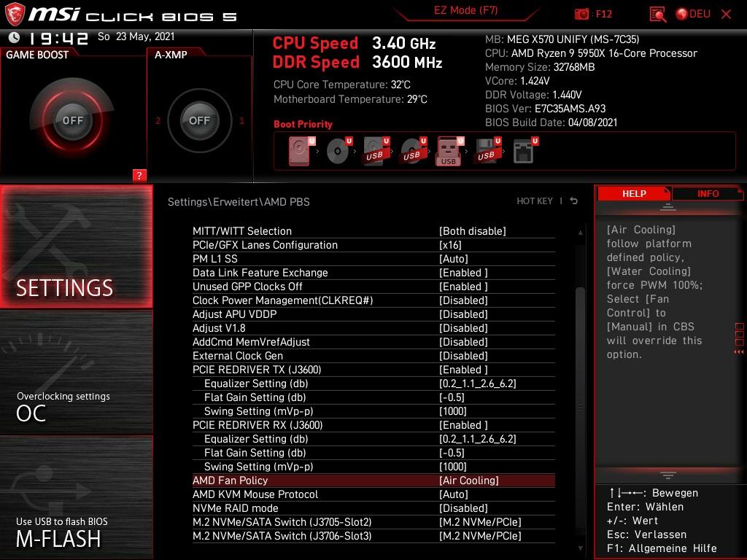Toggle the GAME BOOST OFF knob
The image size is (747, 560).
coord(72,120)
